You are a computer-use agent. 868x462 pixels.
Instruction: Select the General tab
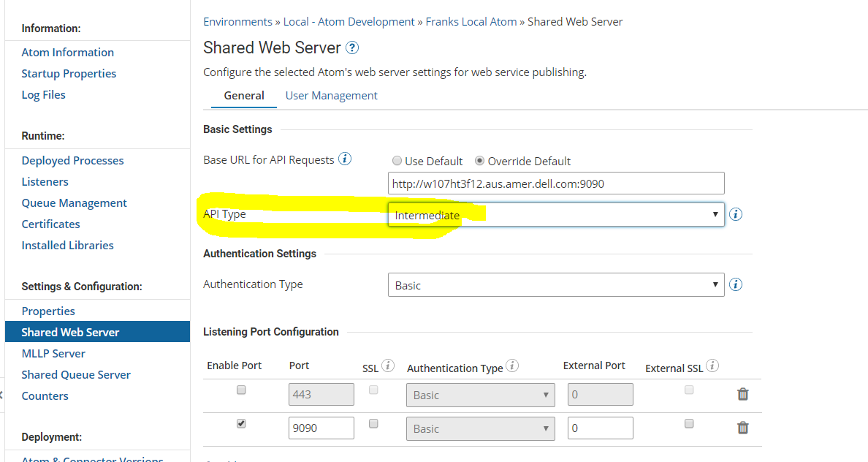[243, 95]
